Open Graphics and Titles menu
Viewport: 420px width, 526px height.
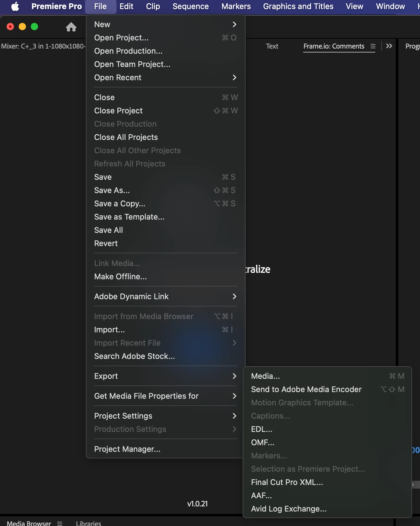(298, 6)
